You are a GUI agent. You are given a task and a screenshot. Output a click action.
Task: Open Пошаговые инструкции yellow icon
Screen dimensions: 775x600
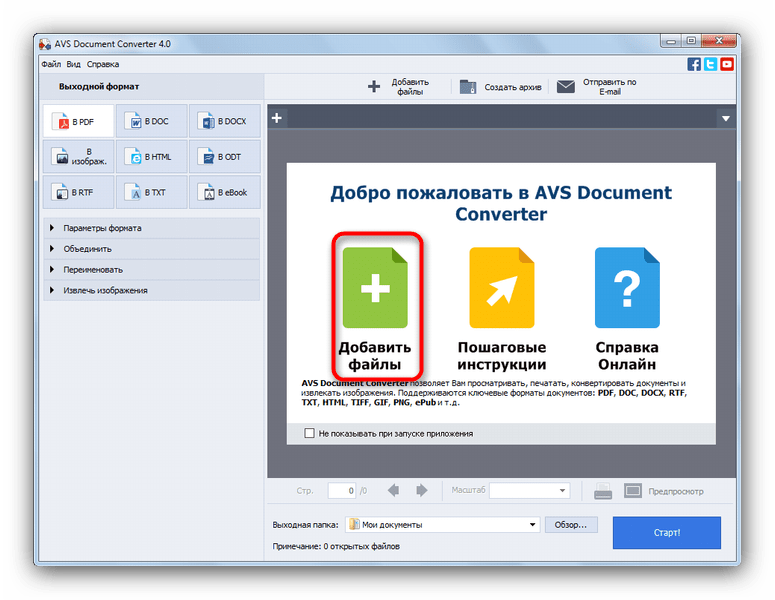click(501, 288)
